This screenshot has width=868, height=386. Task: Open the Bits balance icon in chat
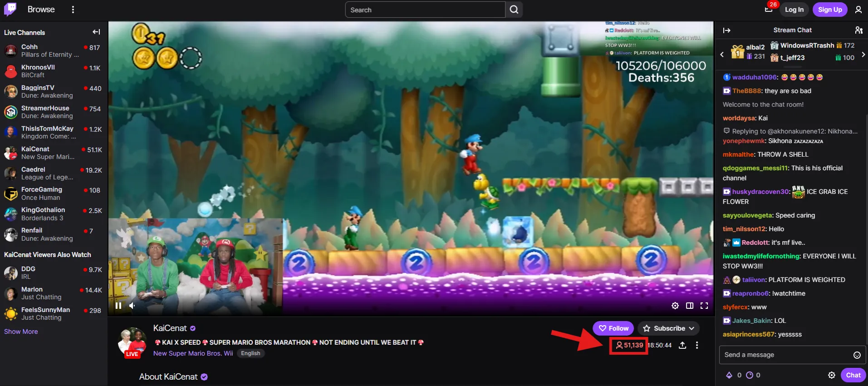coord(729,375)
